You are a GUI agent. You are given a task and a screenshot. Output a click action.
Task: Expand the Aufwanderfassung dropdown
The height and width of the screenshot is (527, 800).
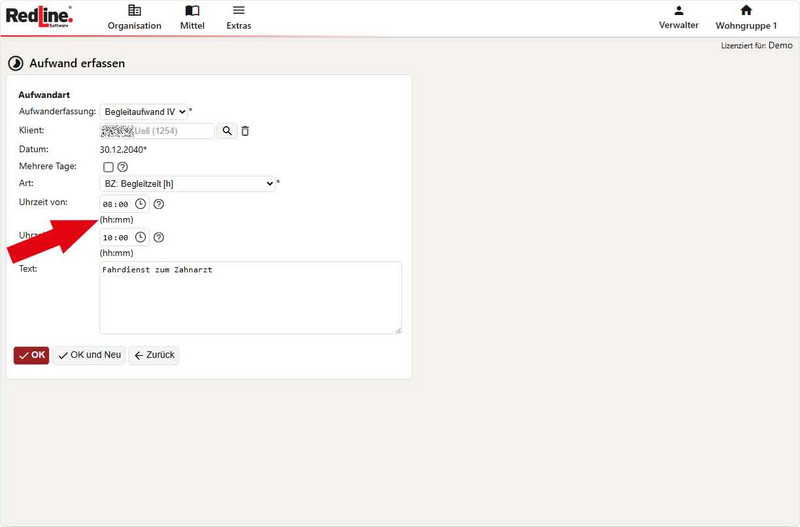[x=145, y=112]
